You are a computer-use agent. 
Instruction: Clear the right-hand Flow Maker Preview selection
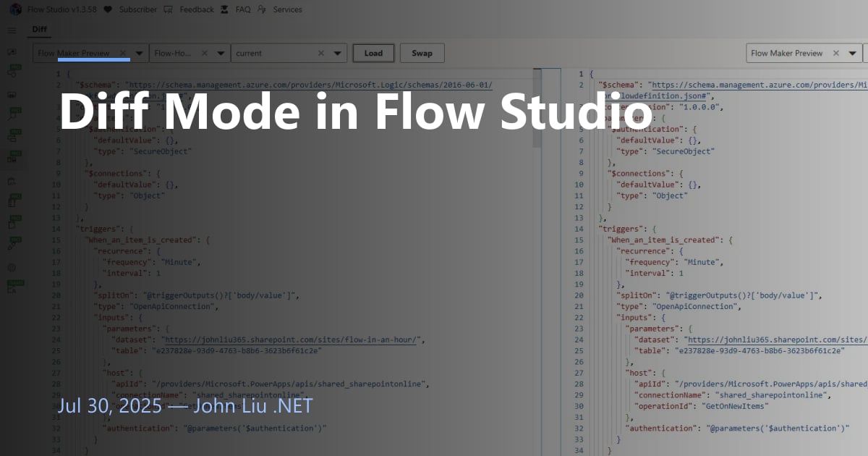pyautogui.click(x=836, y=53)
